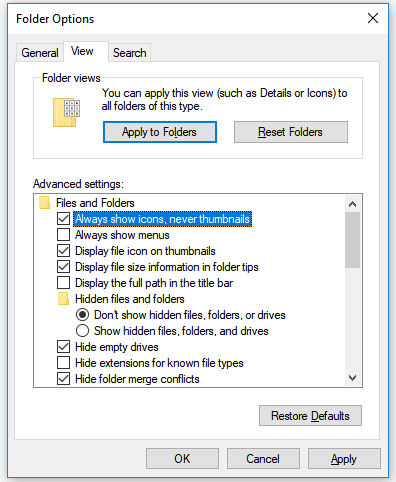Click Reset Folders button

pyautogui.click(x=291, y=132)
